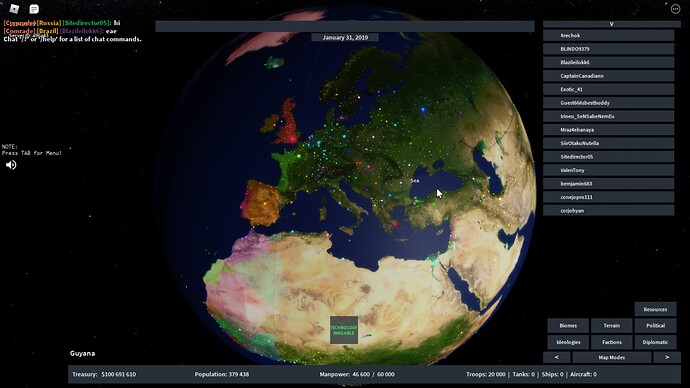The width and height of the screenshot is (690, 388).
Task: Click the January 31, 2019 date display
Action: [x=345, y=37]
